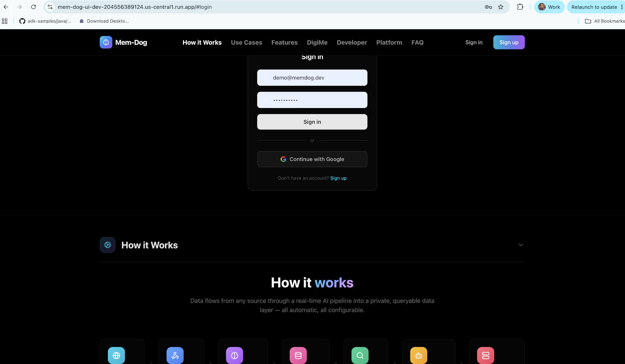Click the Mem-Dog logo icon

click(x=106, y=42)
